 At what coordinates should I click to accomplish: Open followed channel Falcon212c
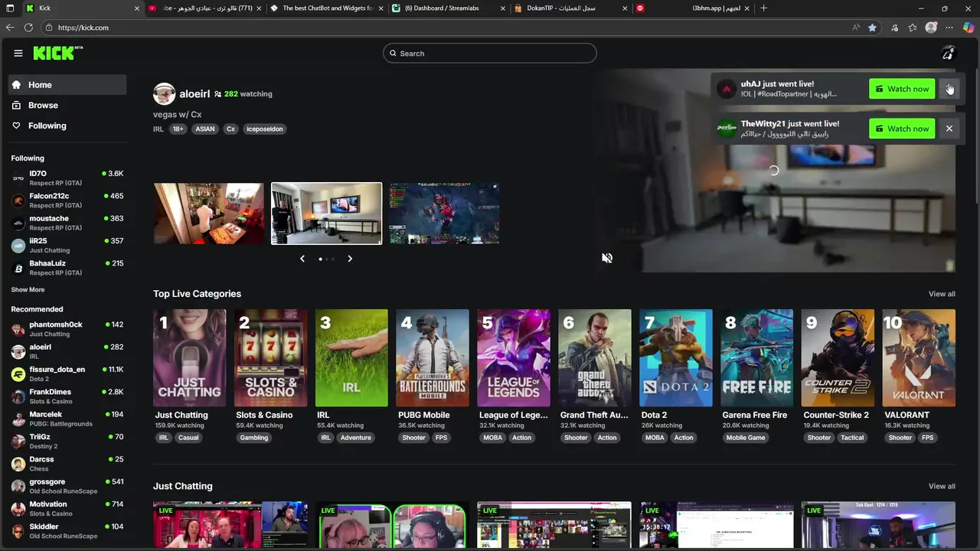click(x=67, y=201)
